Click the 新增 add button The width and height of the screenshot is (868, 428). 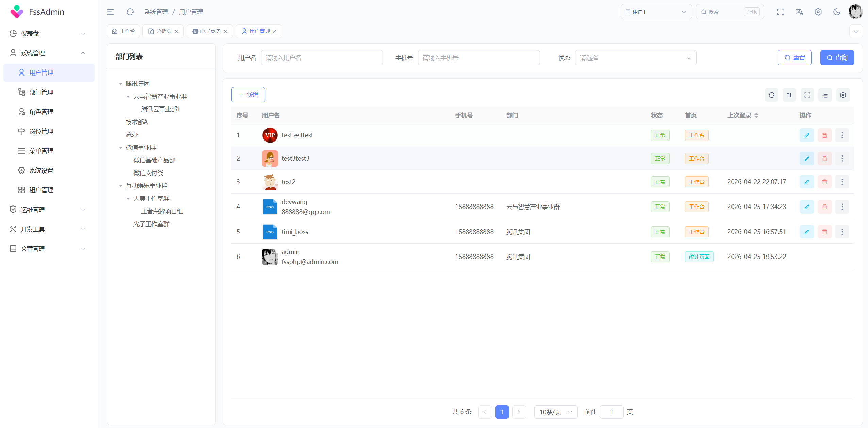[248, 95]
